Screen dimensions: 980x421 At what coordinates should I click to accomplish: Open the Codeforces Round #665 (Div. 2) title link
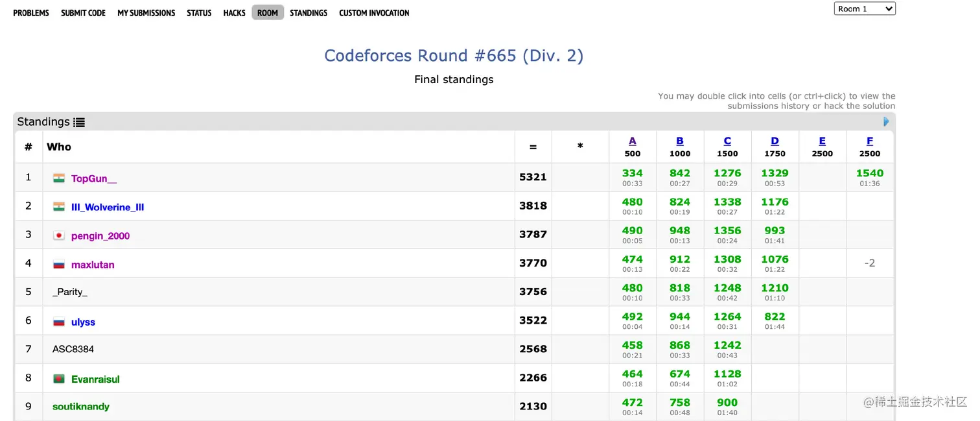[454, 56]
